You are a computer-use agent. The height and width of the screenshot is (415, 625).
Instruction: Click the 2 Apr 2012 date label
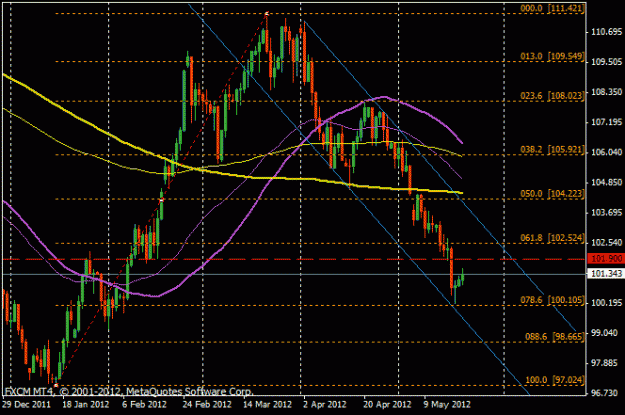click(325, 405)
